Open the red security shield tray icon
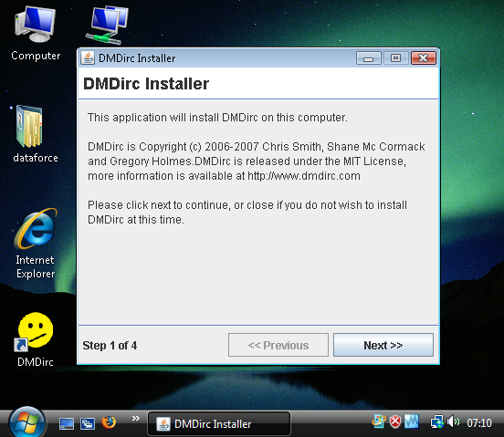Viewport: 504px width, 437px height. (395, 421)
